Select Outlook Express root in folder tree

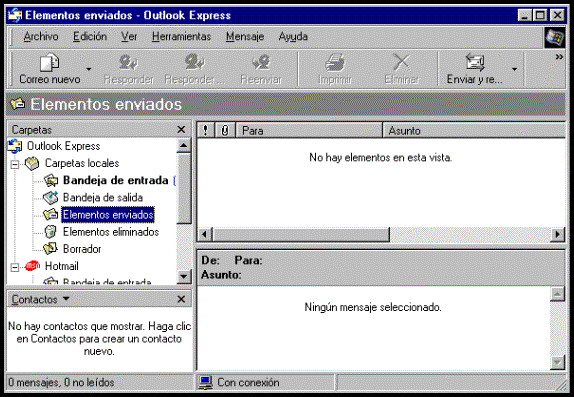coord(63,146)
